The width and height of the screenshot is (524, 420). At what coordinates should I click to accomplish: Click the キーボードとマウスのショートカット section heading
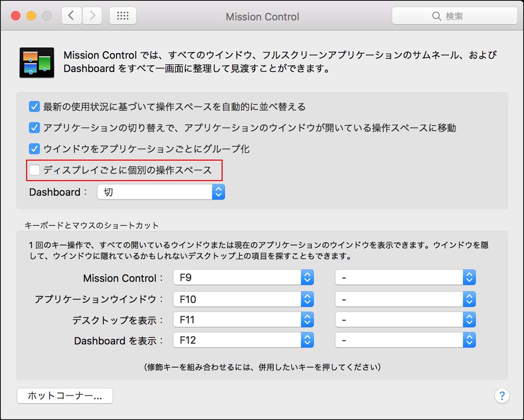(x=92, y=226)
